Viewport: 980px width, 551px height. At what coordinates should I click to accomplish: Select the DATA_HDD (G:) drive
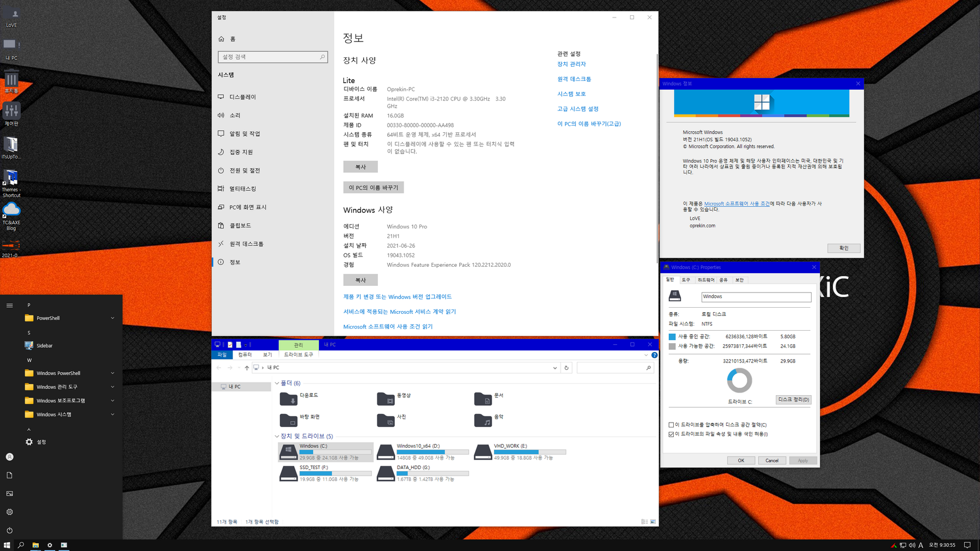coord(423,473)
